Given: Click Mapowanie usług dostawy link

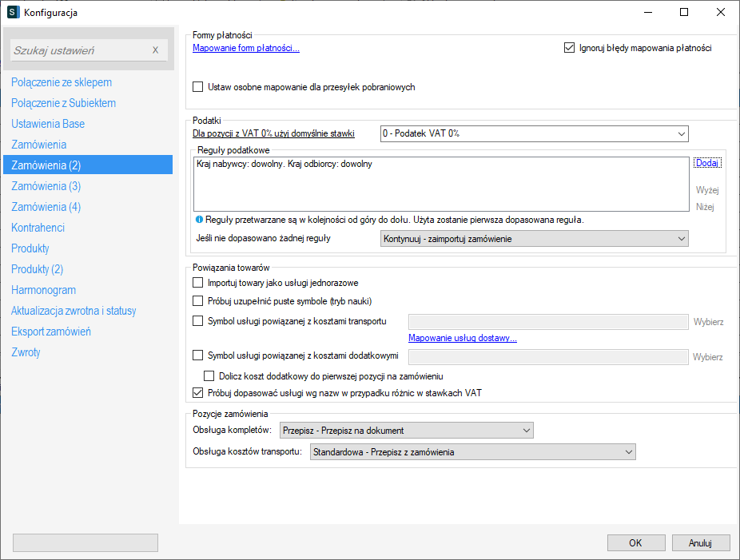Looking at the screenshot, I should point(463,338).
